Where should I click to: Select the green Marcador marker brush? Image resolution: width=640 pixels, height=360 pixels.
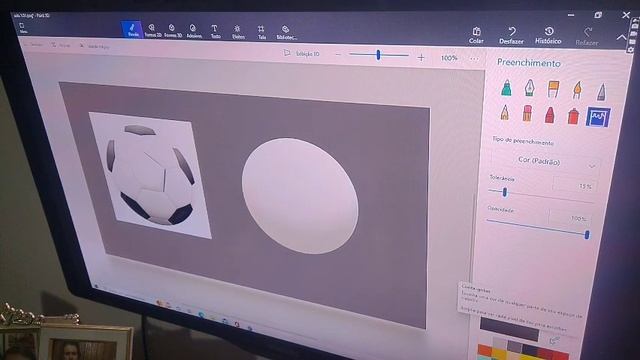pyautogui.click(x=506, y=87)
